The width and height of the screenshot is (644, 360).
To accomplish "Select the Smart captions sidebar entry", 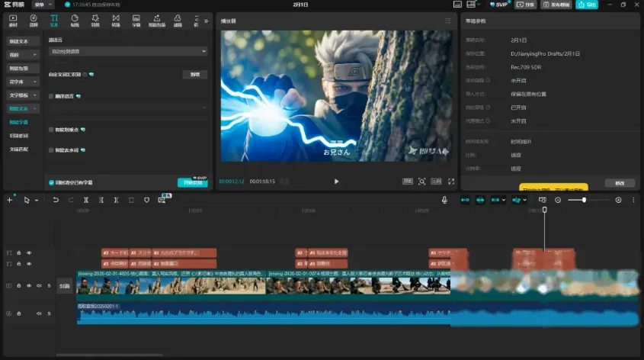I will click(x=19, y=122).
